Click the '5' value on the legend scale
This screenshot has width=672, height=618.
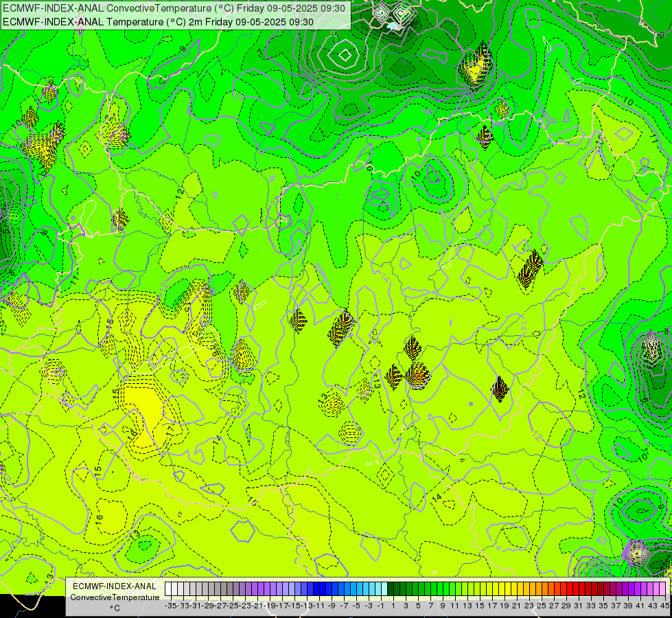click(418, 606)
